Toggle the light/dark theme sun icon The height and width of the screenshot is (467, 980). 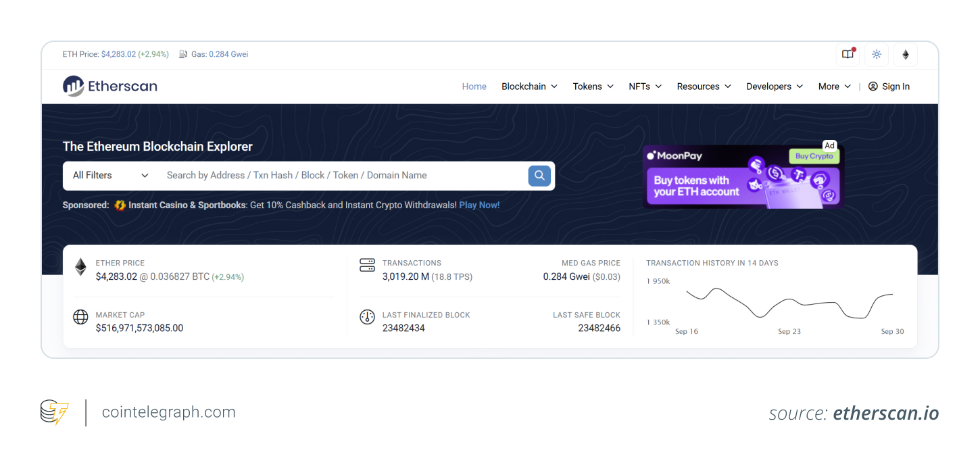click(877, 55)
